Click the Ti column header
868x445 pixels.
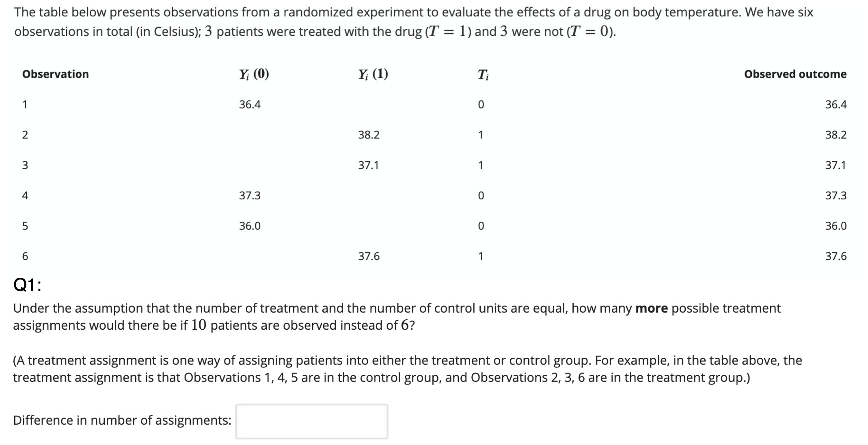tap(483, 74)
